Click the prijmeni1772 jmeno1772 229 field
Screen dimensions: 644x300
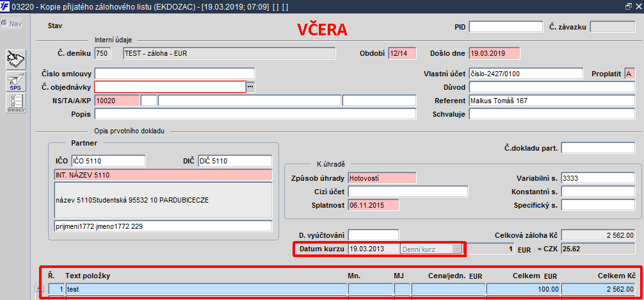pos(163,226)
